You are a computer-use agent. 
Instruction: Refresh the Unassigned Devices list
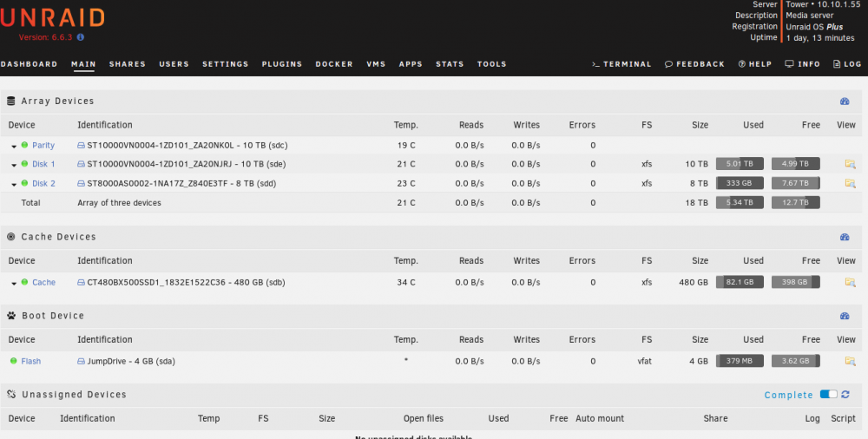pyautogui.click(x=845, y=394)
